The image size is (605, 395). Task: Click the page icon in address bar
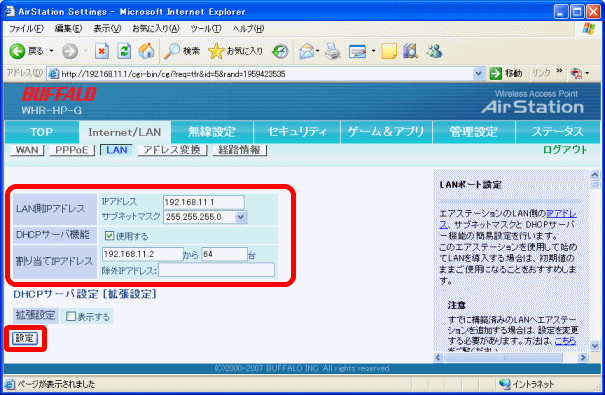[54, 74]
